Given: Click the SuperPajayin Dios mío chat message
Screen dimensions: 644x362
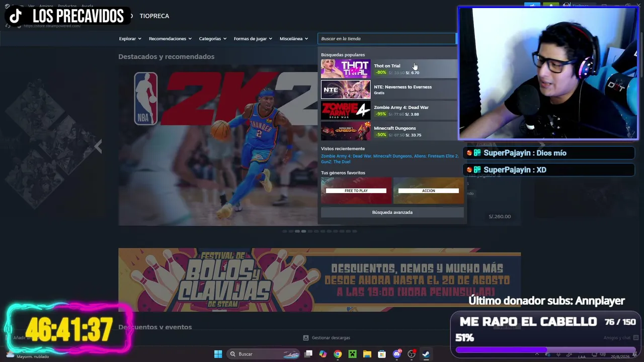Looking at the screenshot, I should pos(548,153).
